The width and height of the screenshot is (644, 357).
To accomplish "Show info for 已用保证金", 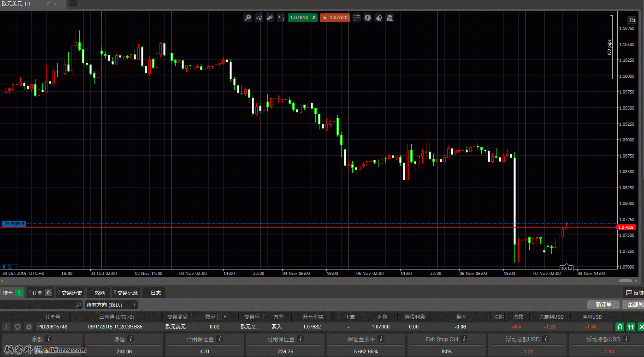I will coord(220,339).
